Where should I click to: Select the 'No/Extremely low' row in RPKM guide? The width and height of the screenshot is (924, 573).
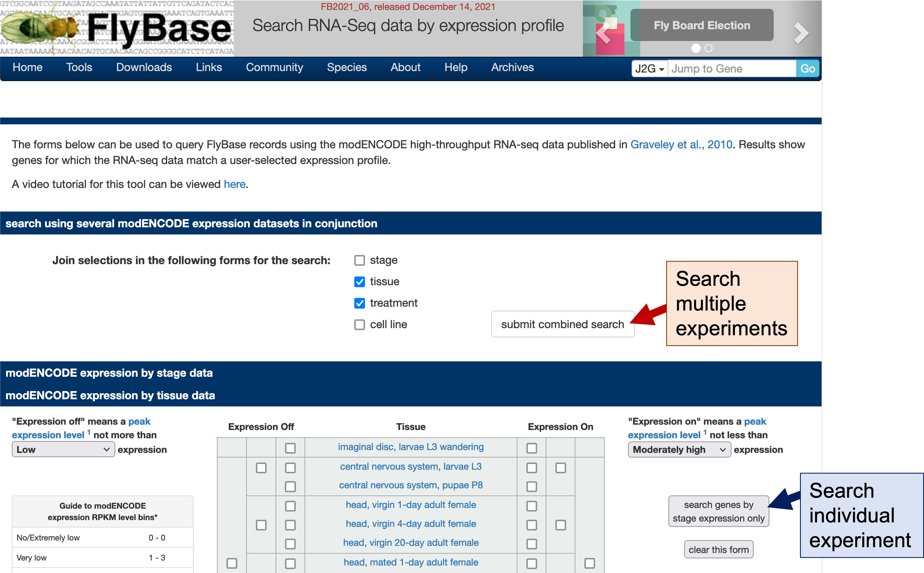[x=102, y=538]
